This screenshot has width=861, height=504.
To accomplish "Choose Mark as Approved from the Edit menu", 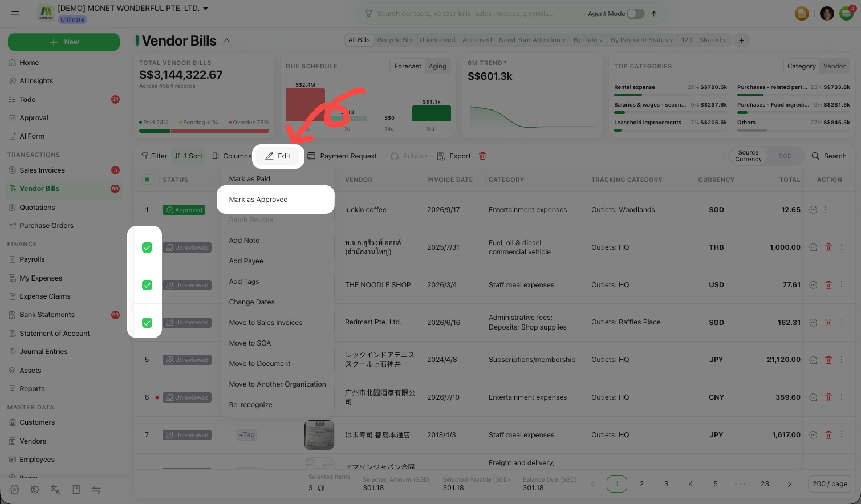I will (276, 200).
